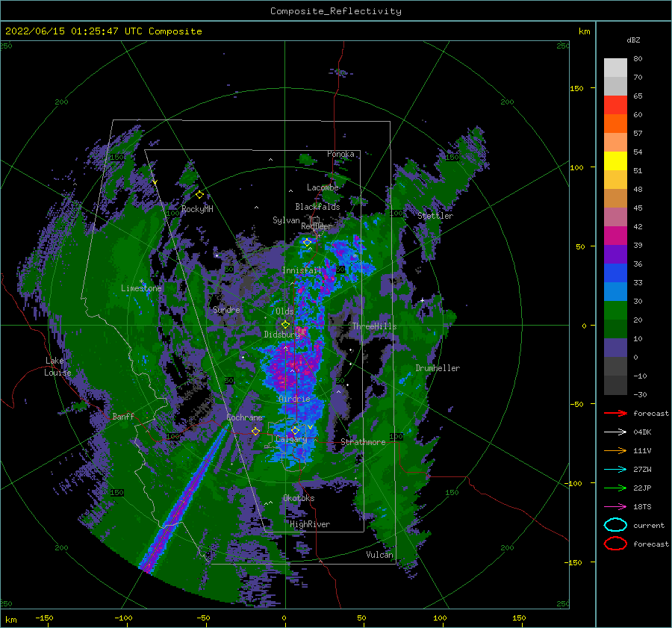Viewport: 672px width, 628px height.
Task: Click the purple 39-36 dBZ swatch
Action: point(615,254)
